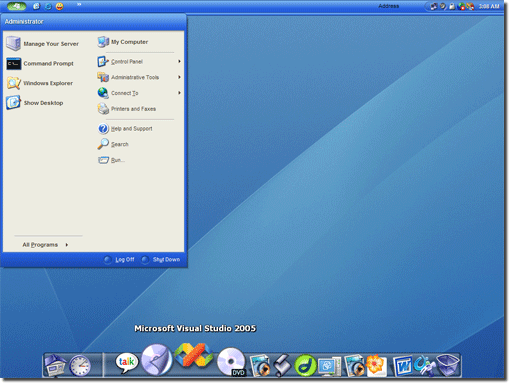This screenshot has height=384, width=510.
Task: Launch Microsoft Visual Studio 2005 dock icon
Action: (x=194, y=356)
